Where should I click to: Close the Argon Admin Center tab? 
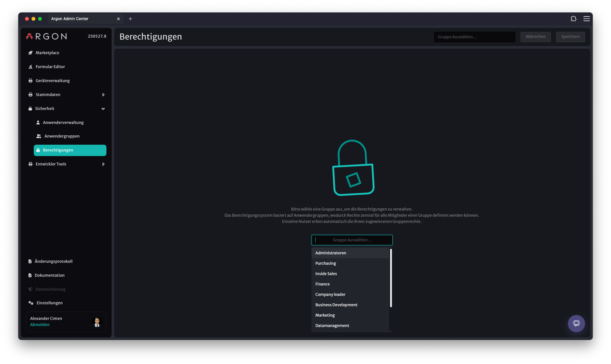(118, 19)
